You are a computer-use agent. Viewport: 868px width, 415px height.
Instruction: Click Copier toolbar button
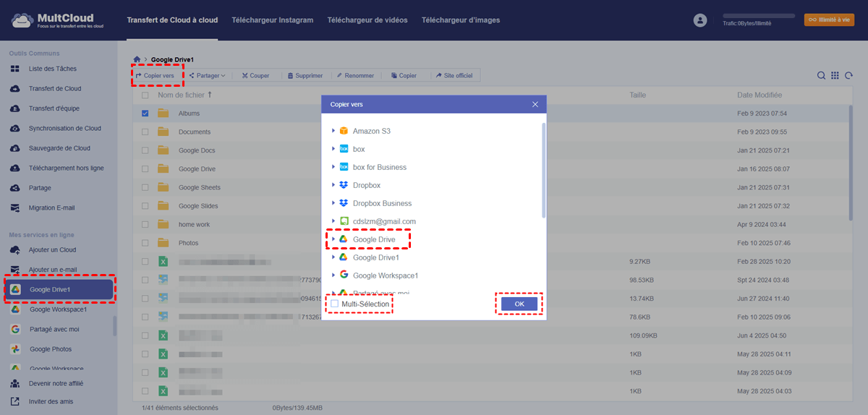pyautogui.click(x=404, y=75)
